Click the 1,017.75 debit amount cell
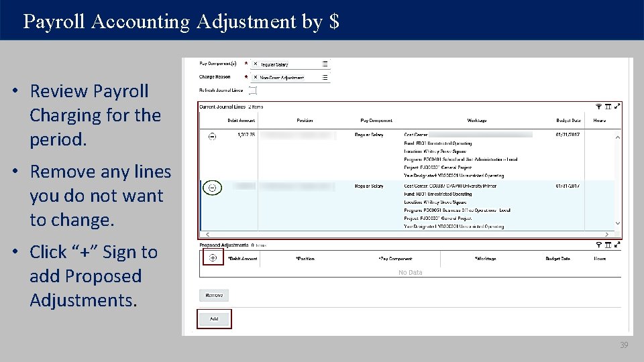644x362 pixels. [246, 135]
